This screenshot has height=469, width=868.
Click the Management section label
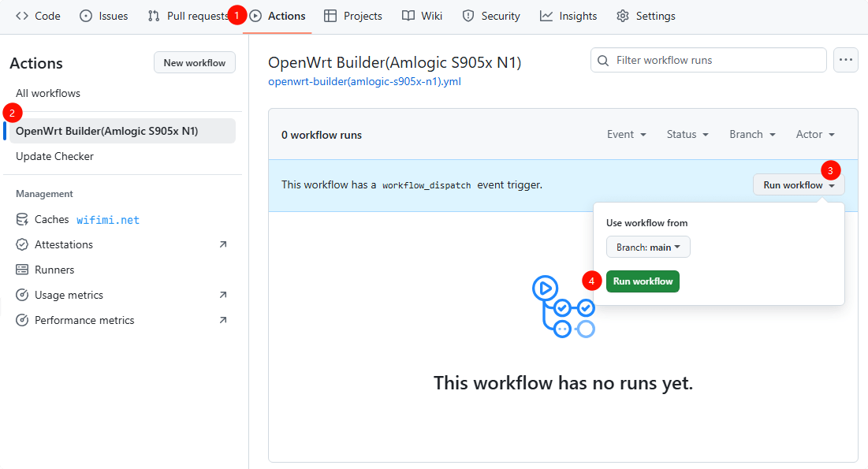[44, 194]
